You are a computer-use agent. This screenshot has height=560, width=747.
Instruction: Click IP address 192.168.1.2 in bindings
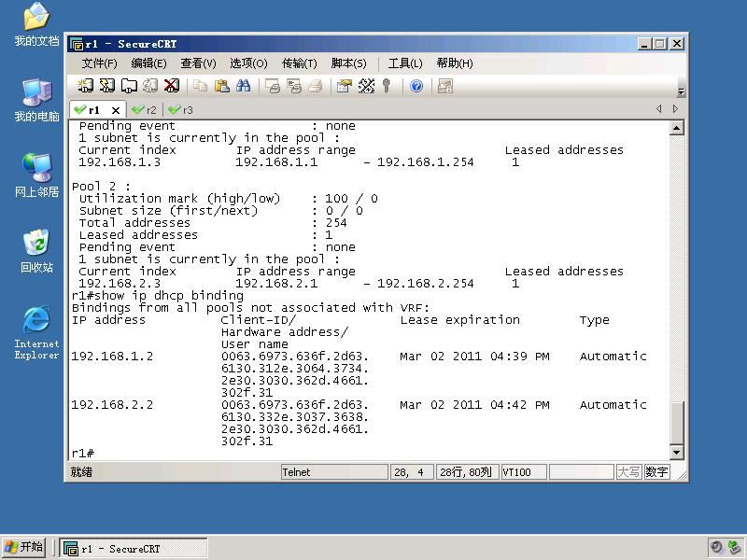click(112, 357)
